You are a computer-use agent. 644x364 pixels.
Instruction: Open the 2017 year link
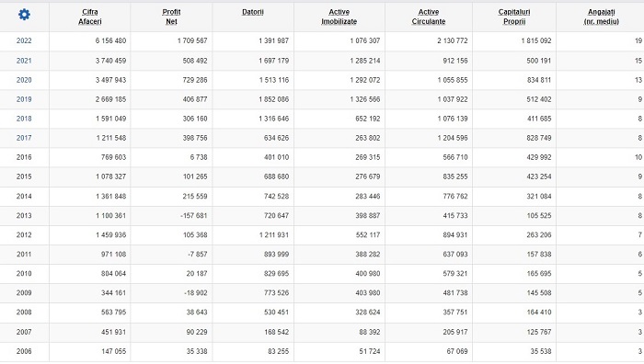click(x=24, y=138)
